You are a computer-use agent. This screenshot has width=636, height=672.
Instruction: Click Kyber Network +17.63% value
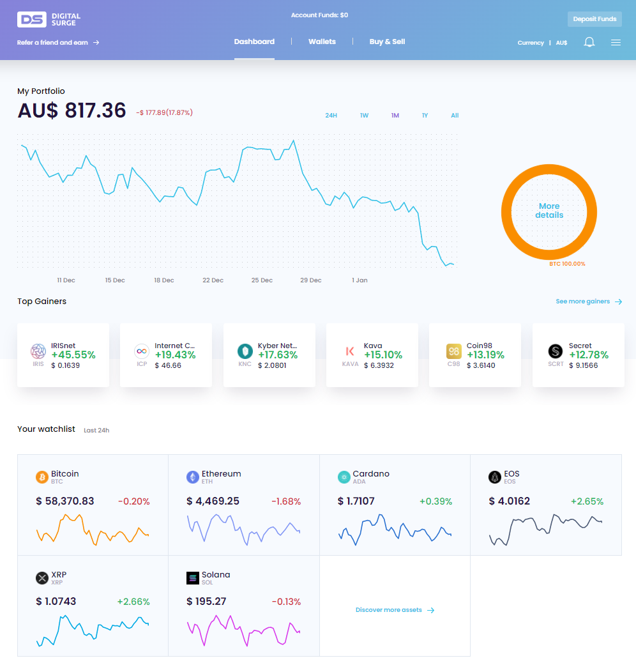click(278, 355)
